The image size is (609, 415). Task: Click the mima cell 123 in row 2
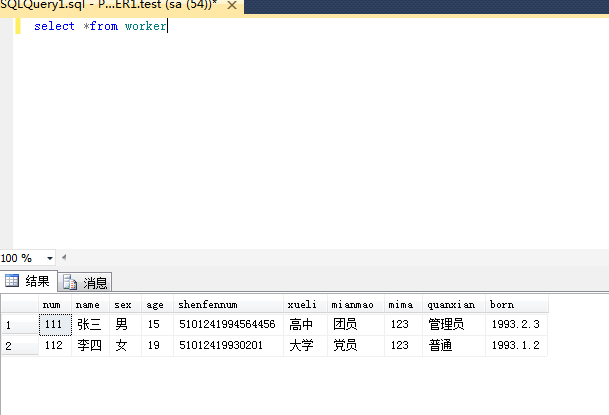[404, 346]
